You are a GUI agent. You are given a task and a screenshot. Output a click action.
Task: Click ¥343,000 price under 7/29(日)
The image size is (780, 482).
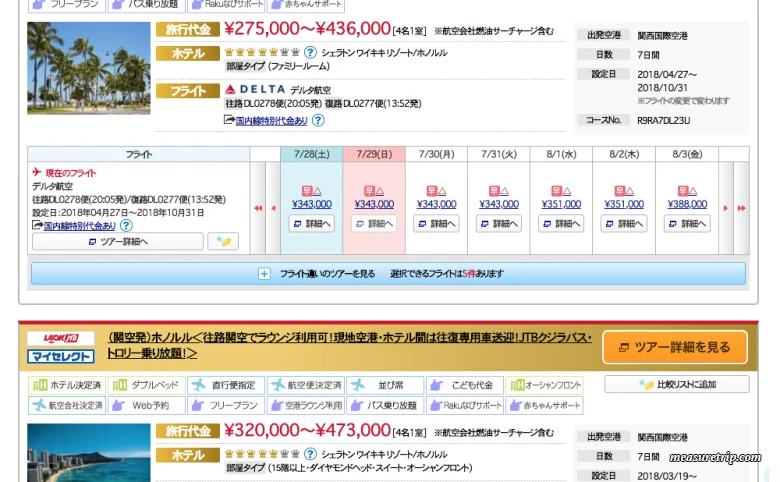pyautogui.click(x=374, y=204)
